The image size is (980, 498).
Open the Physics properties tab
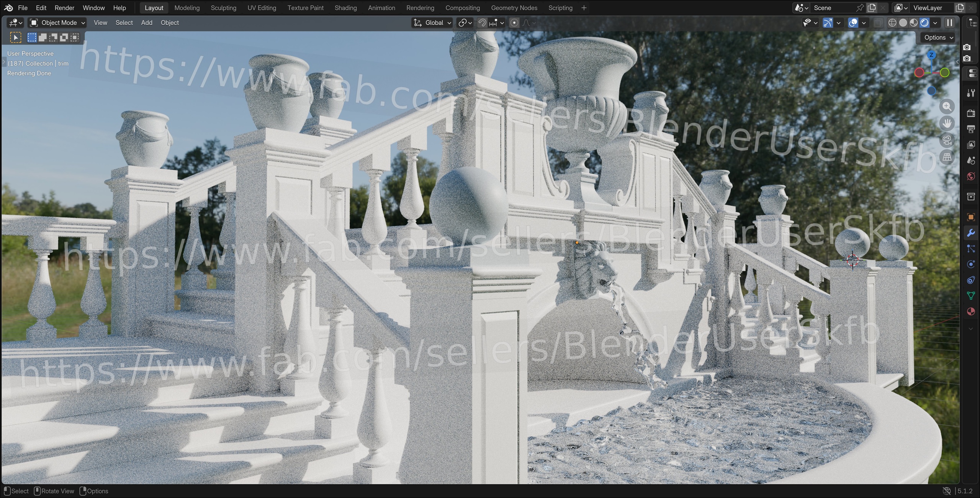970,264
